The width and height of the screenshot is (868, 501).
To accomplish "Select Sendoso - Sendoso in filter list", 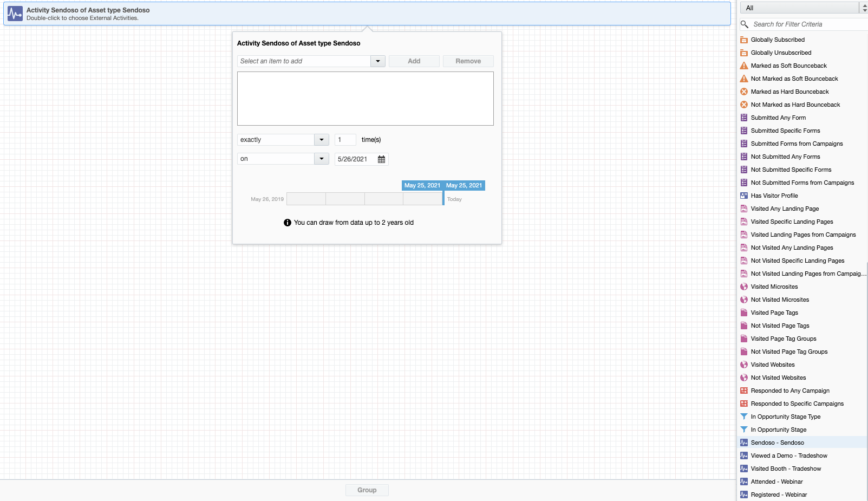I will coord(777,443).
